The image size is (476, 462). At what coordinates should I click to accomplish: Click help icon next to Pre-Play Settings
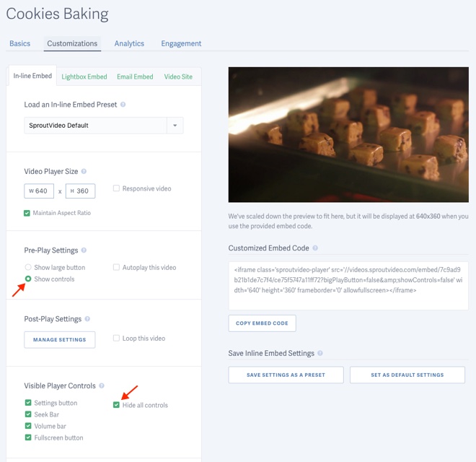(x=84, y=250)
